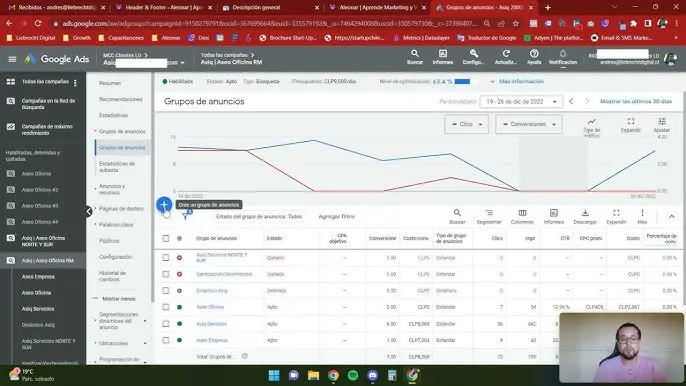686x386 pixels.
Task: Click the Tipo de gráfico chart icon
Action: 592,126
